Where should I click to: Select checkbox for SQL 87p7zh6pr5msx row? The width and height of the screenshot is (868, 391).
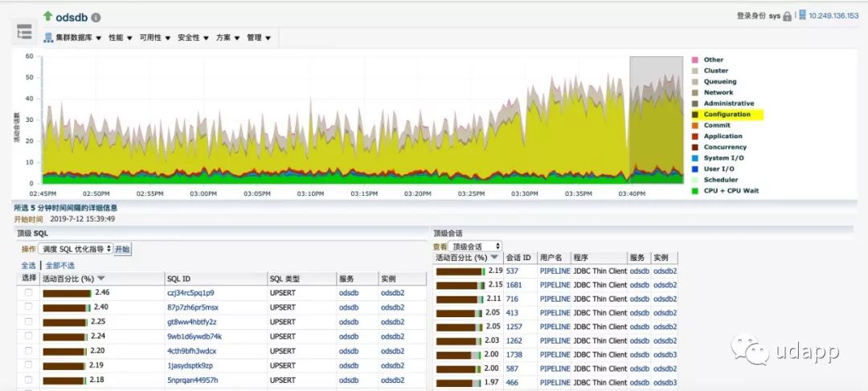click(29, 308)
